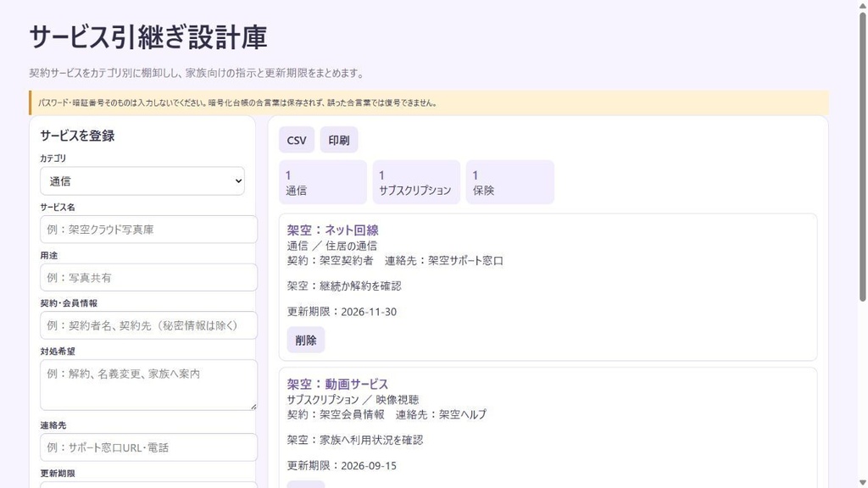
Task: Click the 架空：家族へ利用状況を確認 note
Action: [x=355, y=440]
